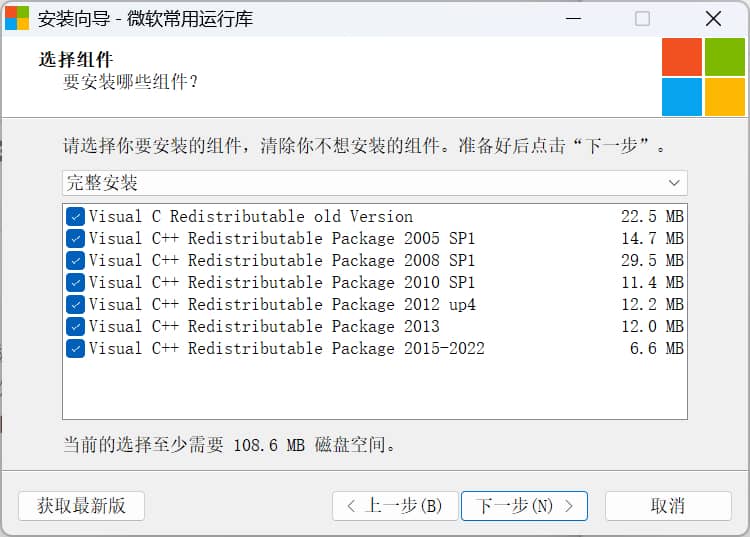Click the dropdown arrow of install type
The image size is (750, 537).
[x=675, y=183]
